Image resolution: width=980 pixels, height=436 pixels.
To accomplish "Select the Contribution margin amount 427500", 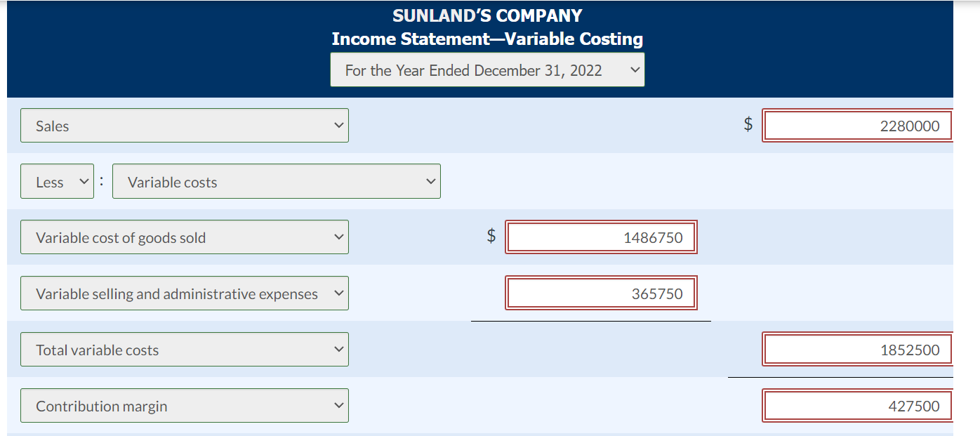I will pyautogui.click(x=856, y=405).
